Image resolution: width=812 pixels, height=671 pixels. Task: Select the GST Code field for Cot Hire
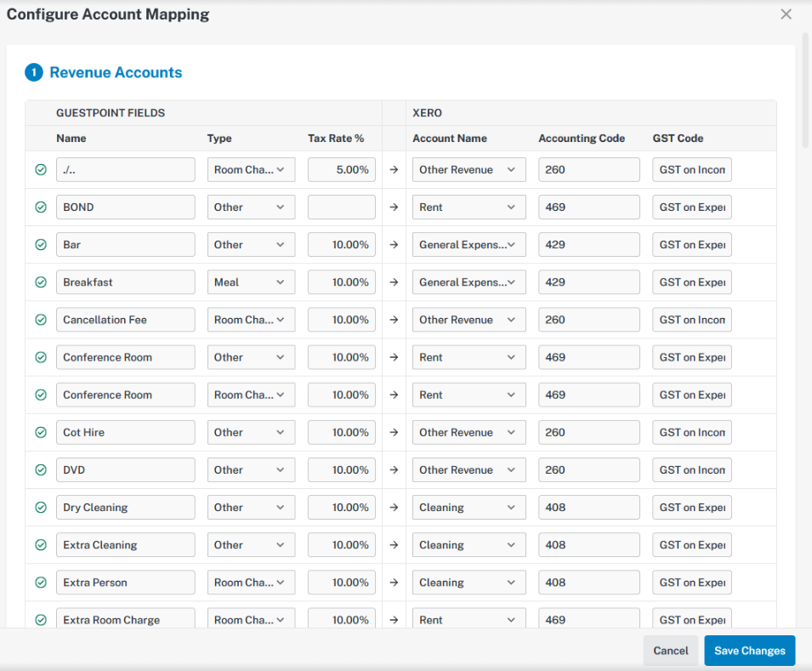(692, 432)
